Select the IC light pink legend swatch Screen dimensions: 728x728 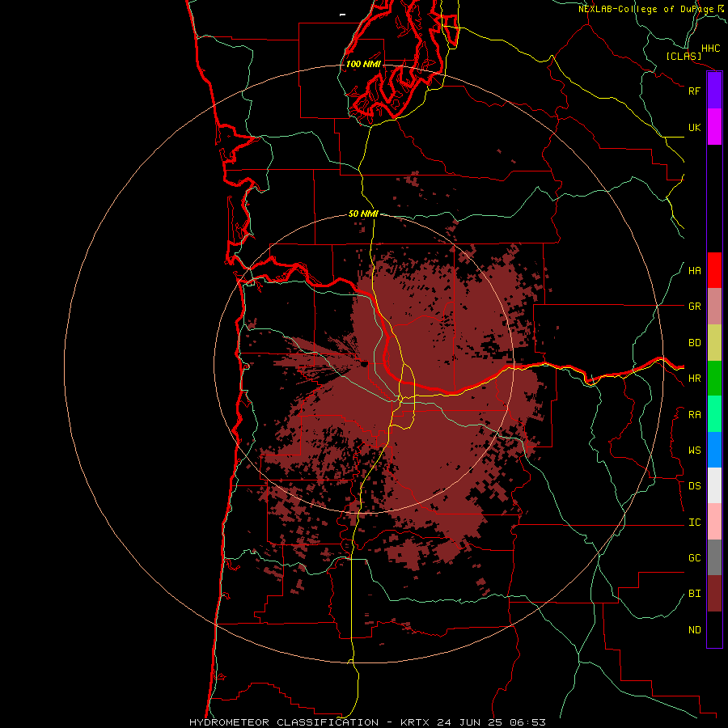point(714,522)
